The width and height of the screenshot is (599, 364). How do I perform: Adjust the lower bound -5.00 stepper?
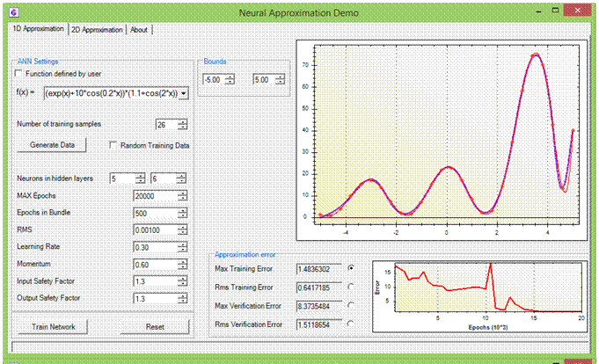pos(230,81)
